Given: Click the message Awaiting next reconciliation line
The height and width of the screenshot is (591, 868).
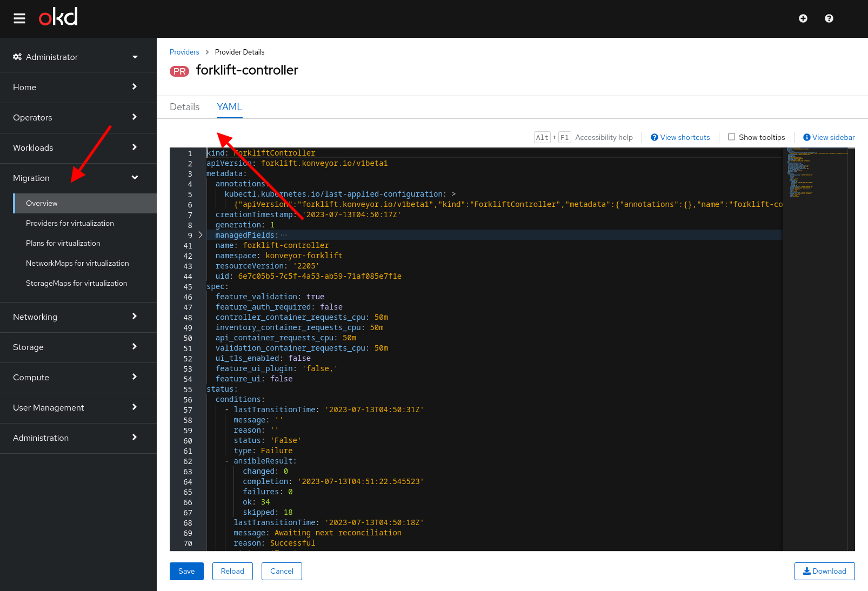Looking at the screenshot, I should (x=317, y=533).
